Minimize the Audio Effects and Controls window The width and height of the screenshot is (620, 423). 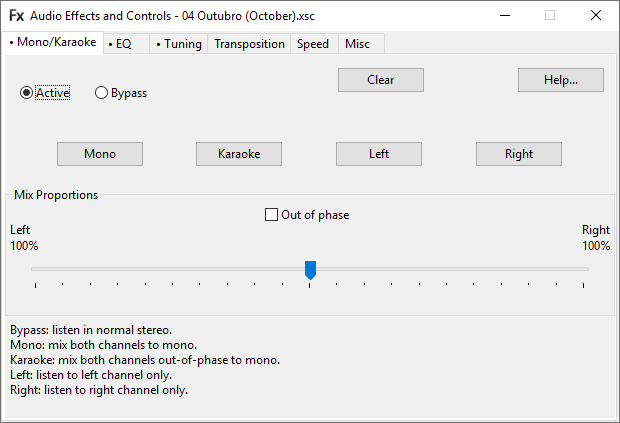click(503, 15)
